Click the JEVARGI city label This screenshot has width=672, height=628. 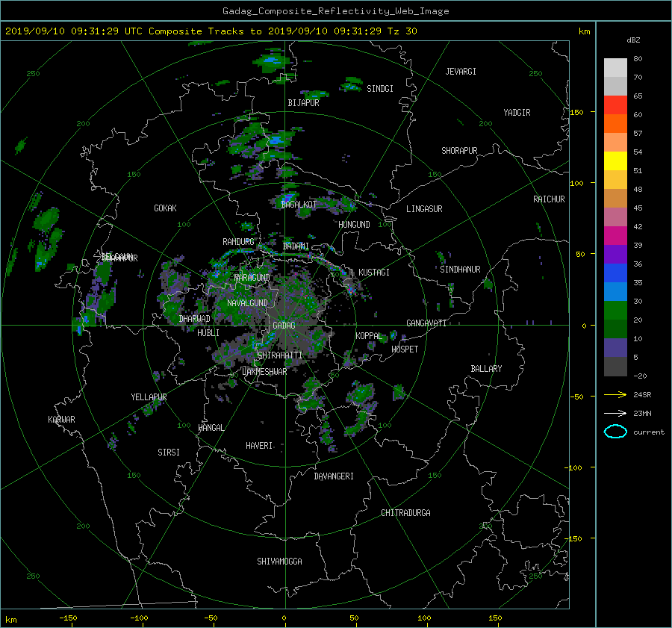(x=461, y=72)
